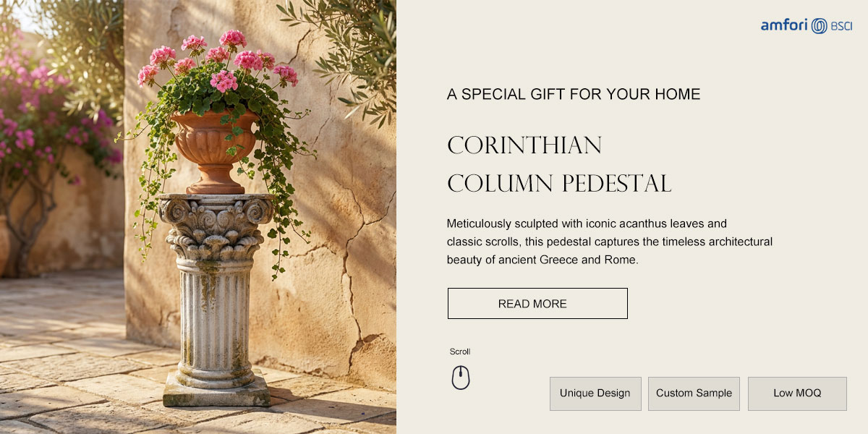Click the COLUMN PEDESTAL heading line
The width and height of the screenshot is (868, 434).
click(x=559, y=184)
